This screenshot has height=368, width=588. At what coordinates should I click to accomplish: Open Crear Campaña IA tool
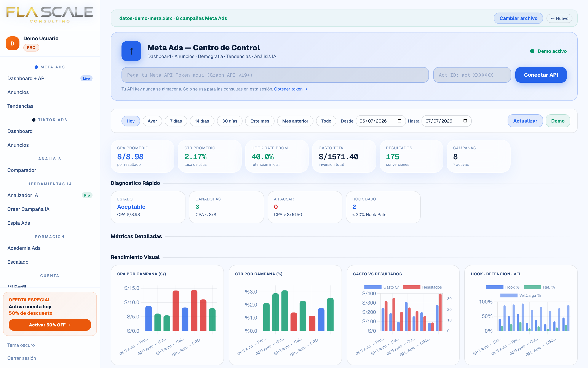(50, 209)
